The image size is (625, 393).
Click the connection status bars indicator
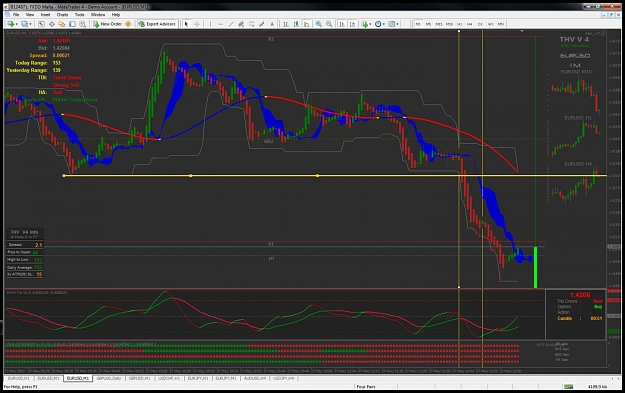(569, 387)
